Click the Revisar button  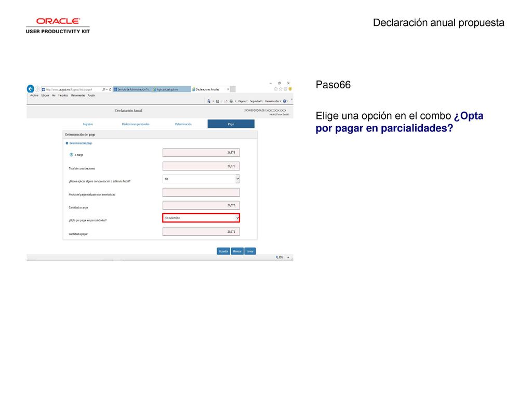click(237, 251)
